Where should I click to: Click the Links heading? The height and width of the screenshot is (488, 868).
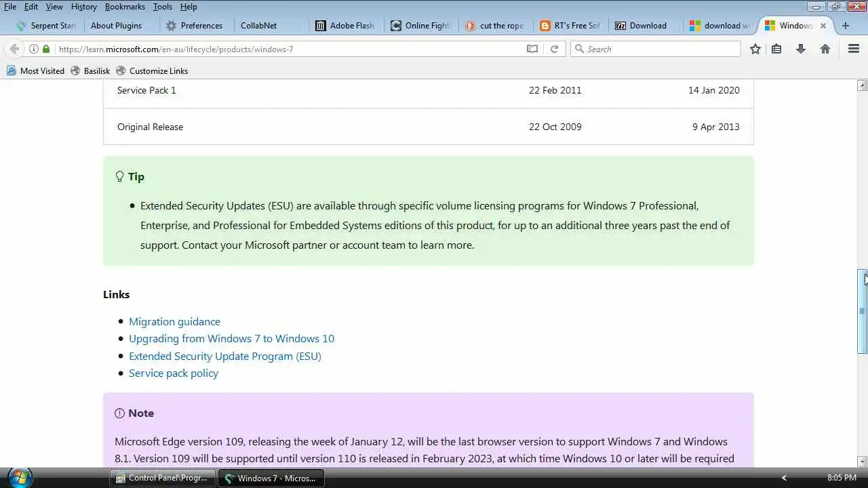click(x=116, y=294)
